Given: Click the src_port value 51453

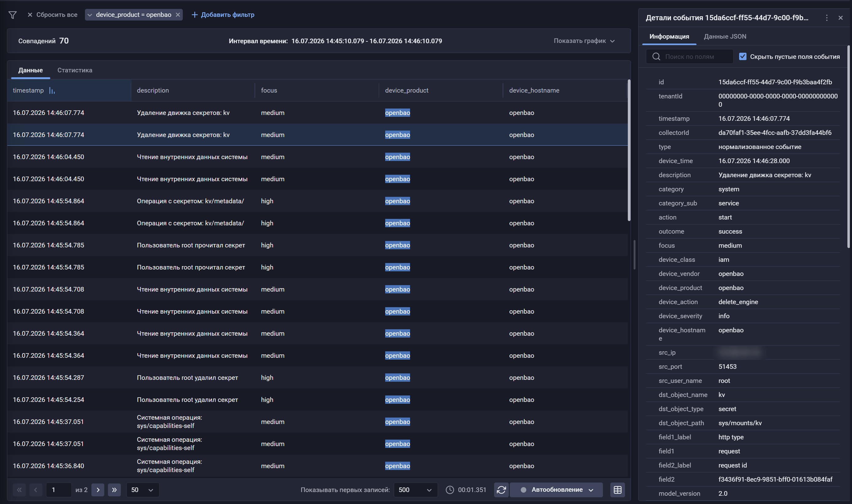Looking at the screenshot, I should coord(727,367).
